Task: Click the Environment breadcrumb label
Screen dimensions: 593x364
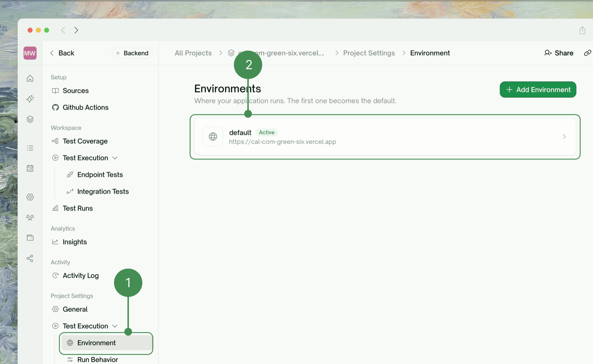Action: point(430,53)
